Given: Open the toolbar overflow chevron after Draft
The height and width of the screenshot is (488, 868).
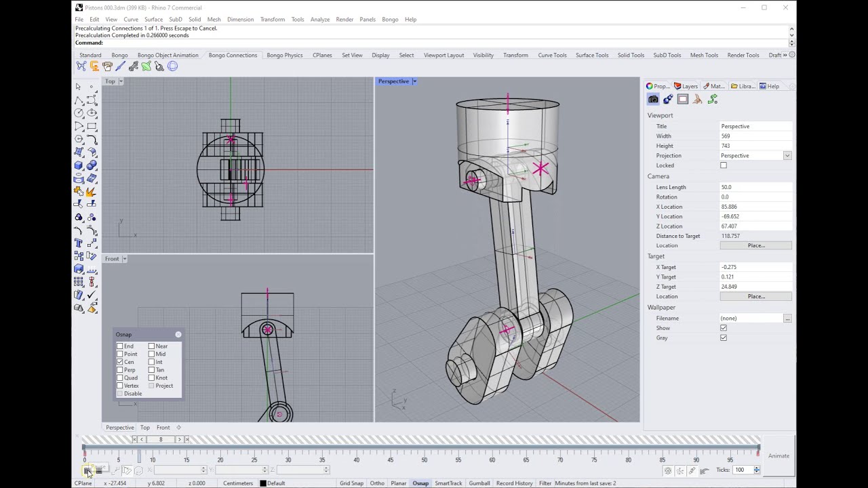Looking at the screenshot, I should [785, 55].
